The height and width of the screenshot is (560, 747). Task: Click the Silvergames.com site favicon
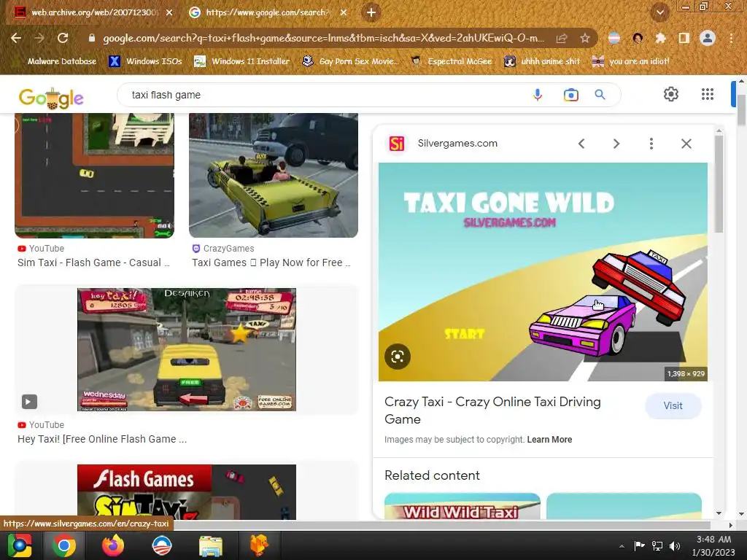[x=397, y=144]
